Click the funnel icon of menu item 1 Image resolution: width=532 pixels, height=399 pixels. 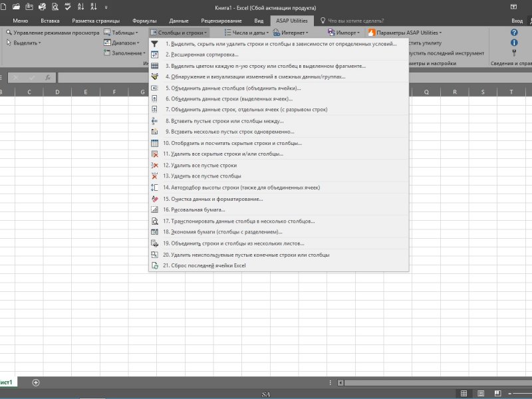click(155, 44)
